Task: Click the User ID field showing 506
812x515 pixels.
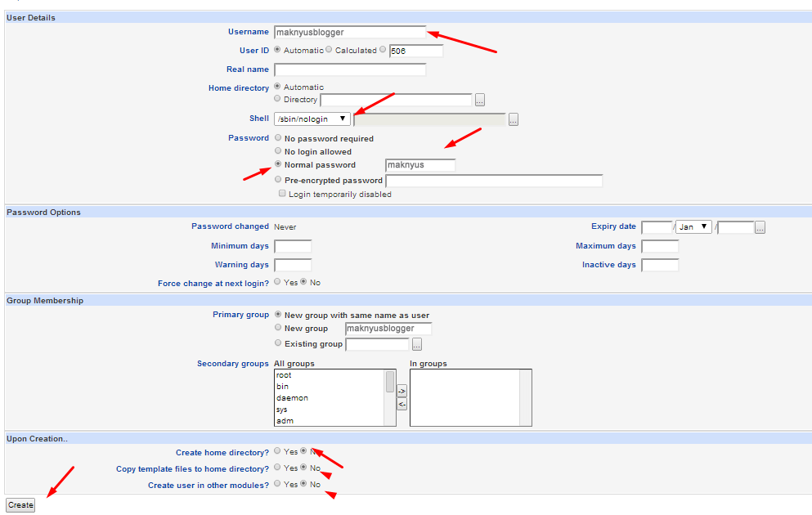Action: [416, 51]
